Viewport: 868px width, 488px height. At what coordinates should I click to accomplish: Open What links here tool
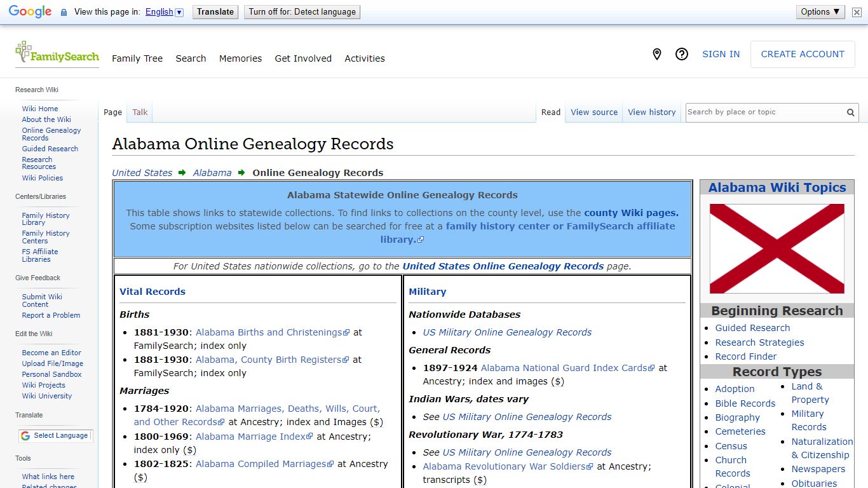tap(48, 477)
